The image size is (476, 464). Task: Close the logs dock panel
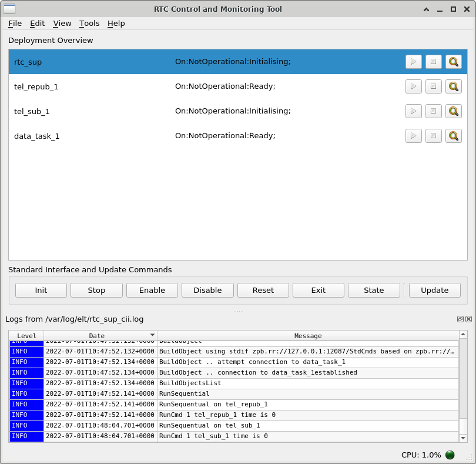[468, 319]
